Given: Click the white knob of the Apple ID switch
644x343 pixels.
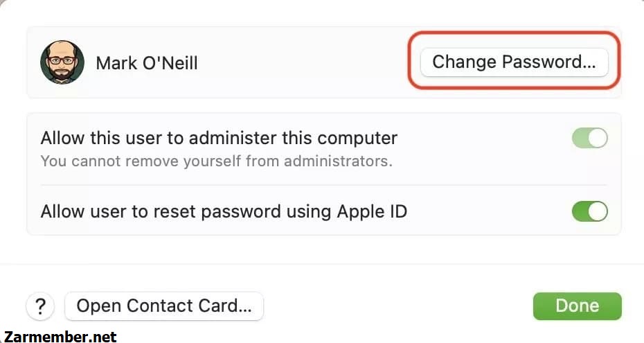Looking at the screenshot, I should pos(598,211).
